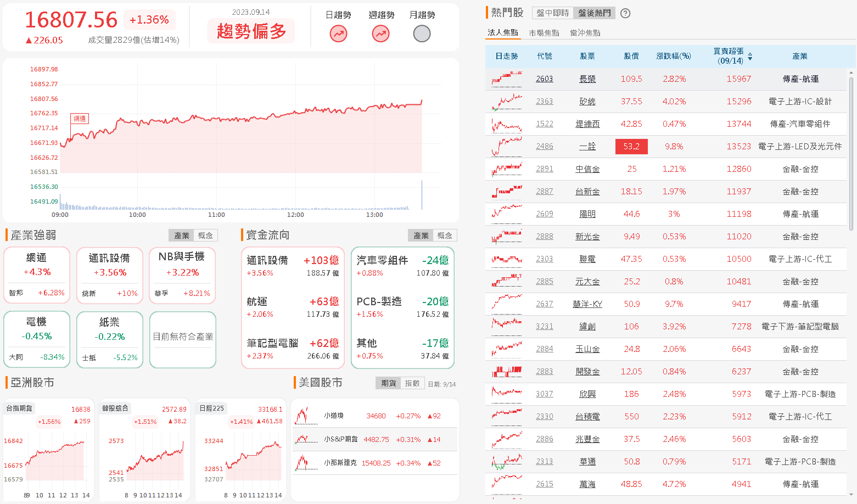
Task: Click the 週趨勢 upward trend icon
Action: click(x=380, y=34)
